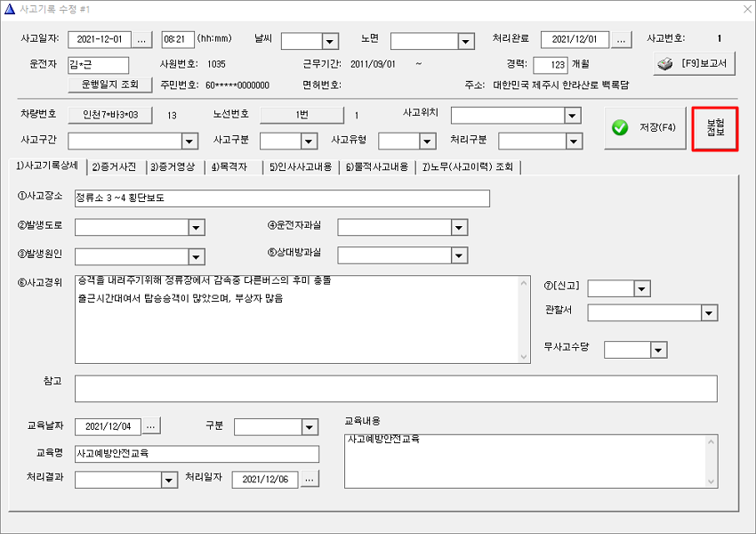Viewport: 756px width, 534px height.
Task: Expand the ②발생도로 dropdown
Action: coord(196,228)
